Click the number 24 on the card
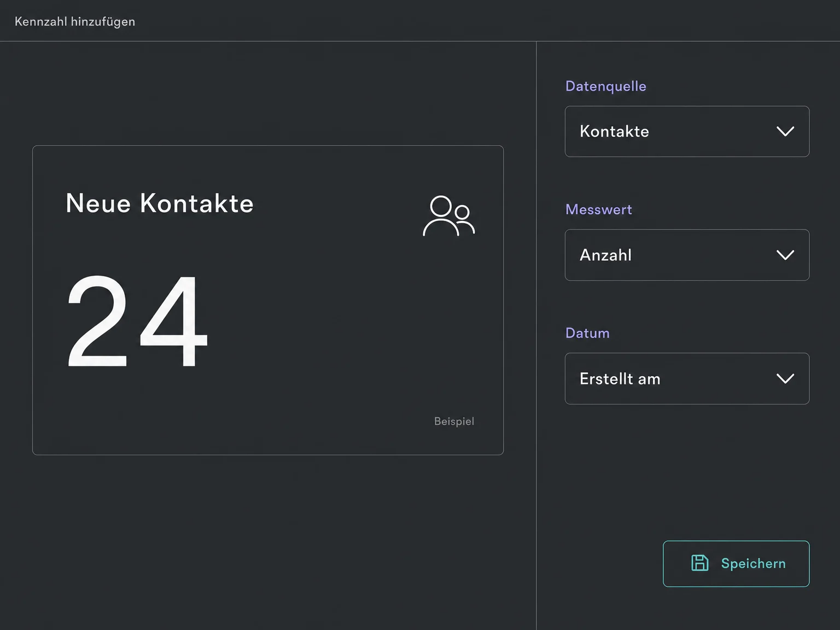The image size is (840, 630). (137, 321)
